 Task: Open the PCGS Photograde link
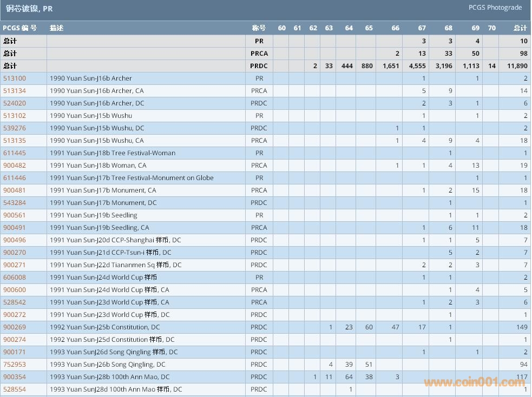tap(495, 8)
